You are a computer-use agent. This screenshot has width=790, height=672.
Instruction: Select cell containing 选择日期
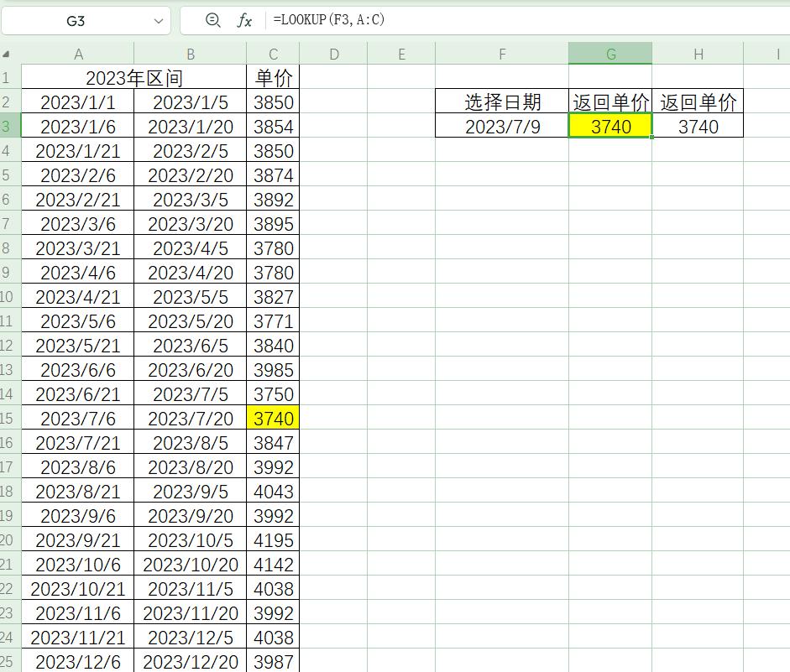pos(502,102)
